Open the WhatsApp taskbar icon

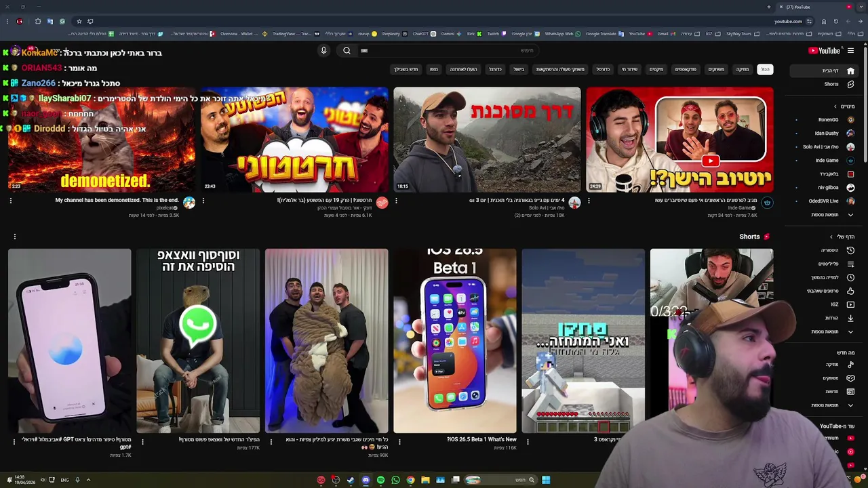pos(395,480)
